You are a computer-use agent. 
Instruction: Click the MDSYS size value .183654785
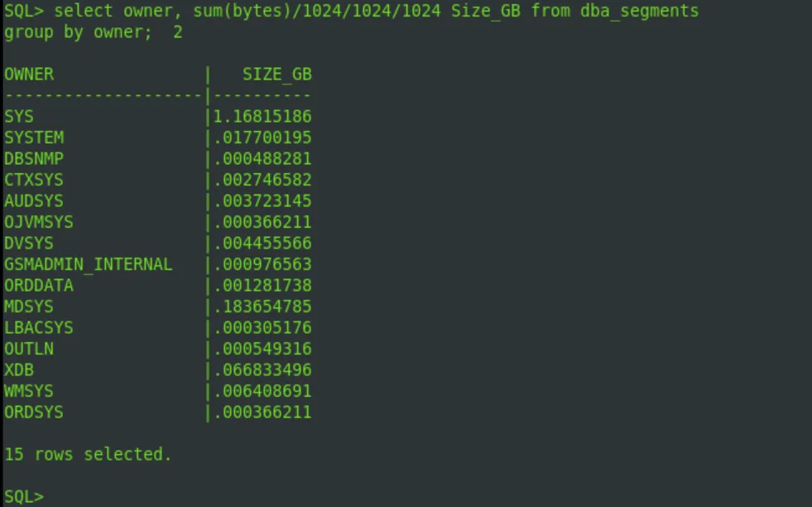[x=263, y=307]
